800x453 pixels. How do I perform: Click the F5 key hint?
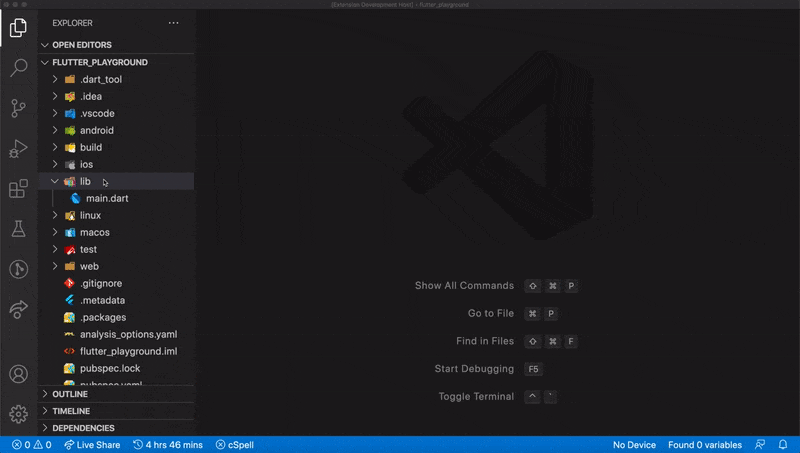tap(533, 369)
